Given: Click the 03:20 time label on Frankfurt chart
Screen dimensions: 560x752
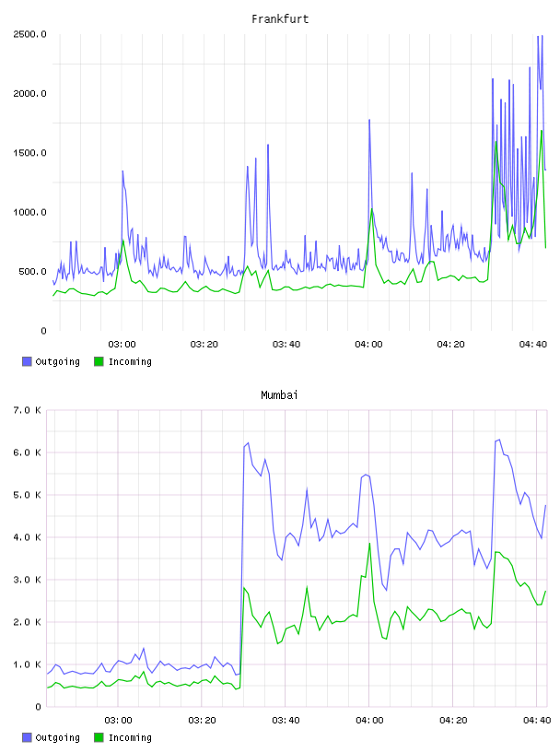Looking at the screenshot, I should pyautogui.click(x=204, y=345).
